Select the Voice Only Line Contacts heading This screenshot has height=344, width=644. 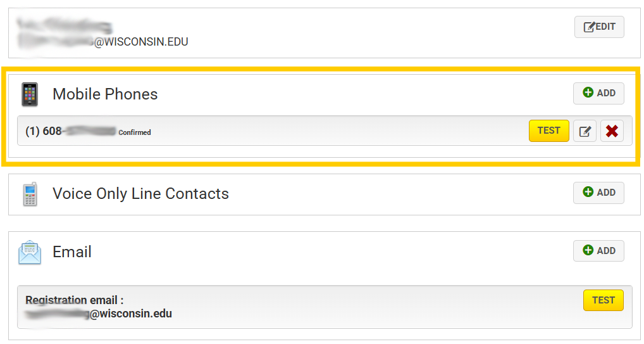(140, 194)
